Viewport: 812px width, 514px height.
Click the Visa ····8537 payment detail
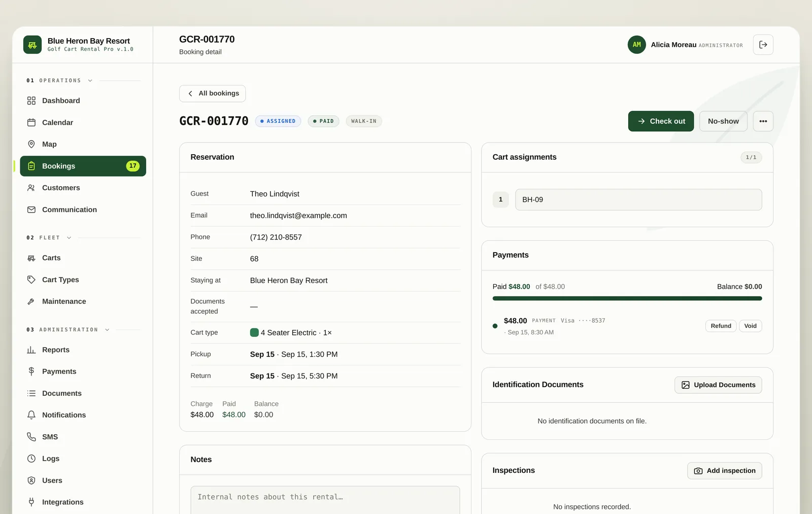coord(583,321)
